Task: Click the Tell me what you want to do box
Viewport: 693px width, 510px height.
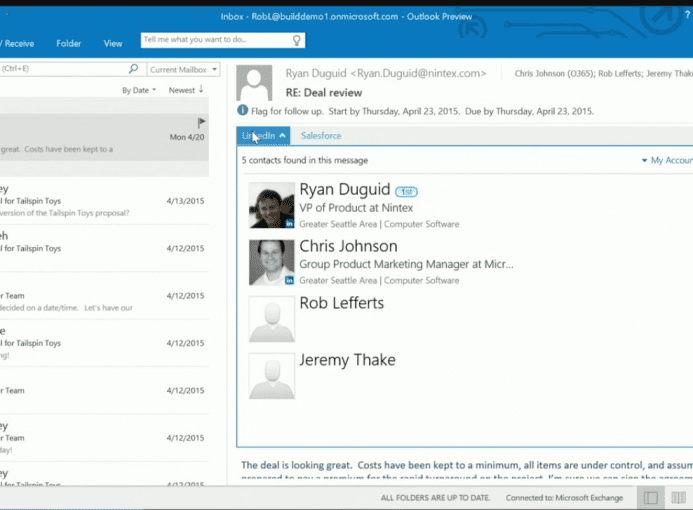Action: [223, 40]
